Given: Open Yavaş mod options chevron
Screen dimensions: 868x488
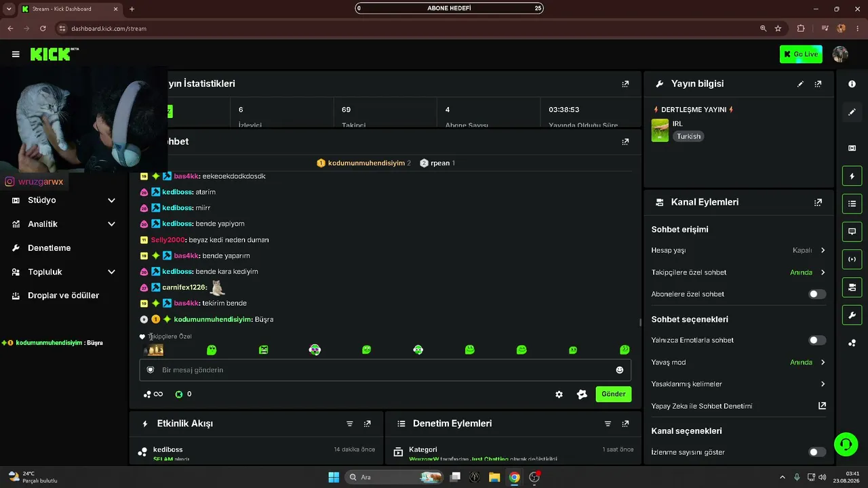Looking at the screenshot, I should coord(823,363).
